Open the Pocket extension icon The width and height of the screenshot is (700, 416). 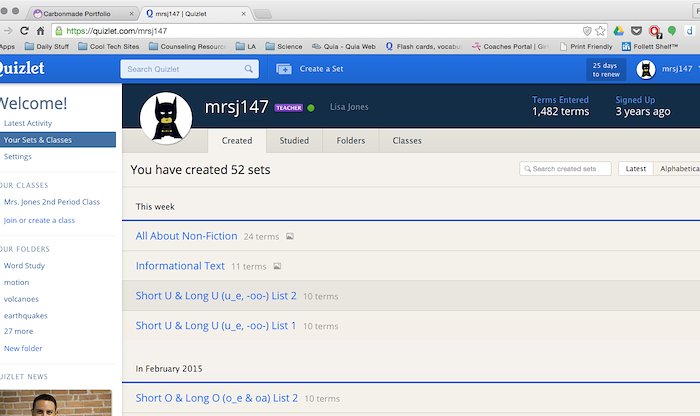(x=636, y=31)
